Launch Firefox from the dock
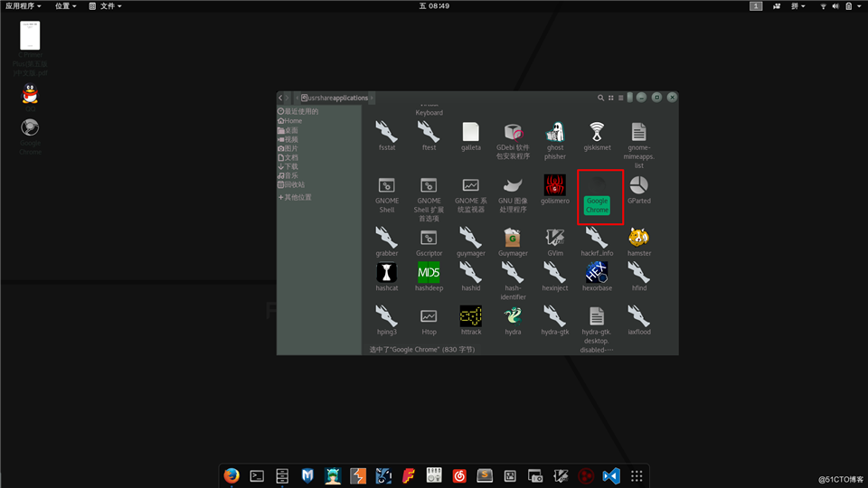Image resolution: width=868 pixels, height=488 pixels. click(231, 476)
